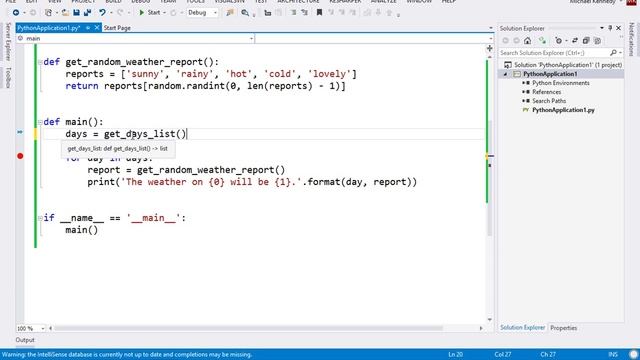
Task: Open the open-documents list dropdown arrow
Action: coord(491,28)
